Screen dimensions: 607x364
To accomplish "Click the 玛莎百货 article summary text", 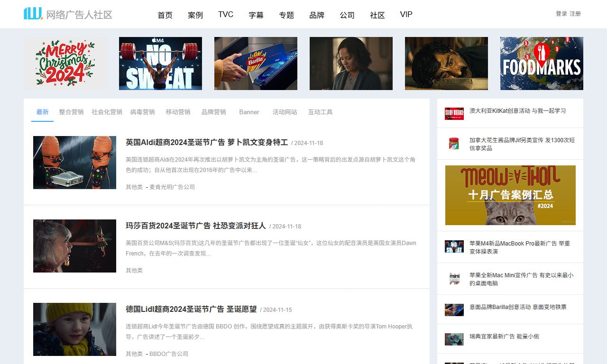I will click(271, 248).
